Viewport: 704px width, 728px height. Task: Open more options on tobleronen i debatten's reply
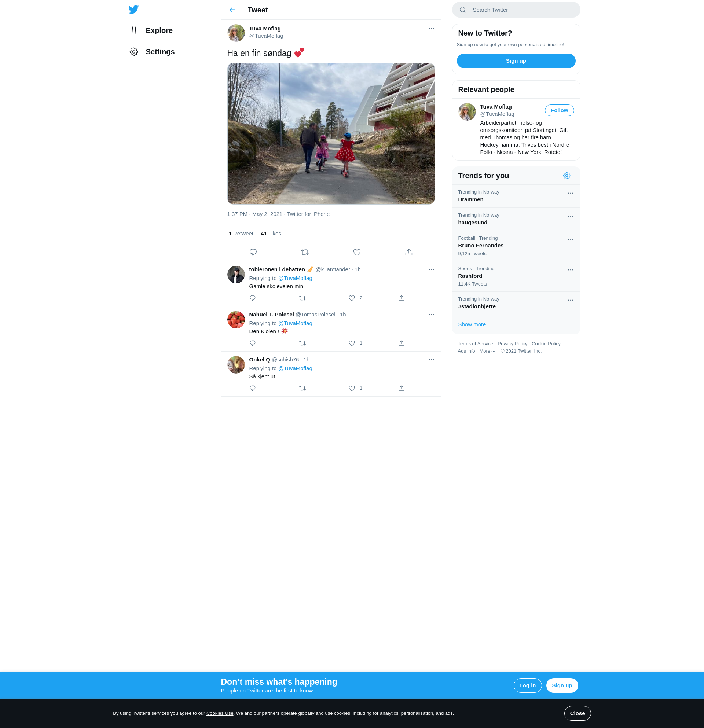(431, 269)
